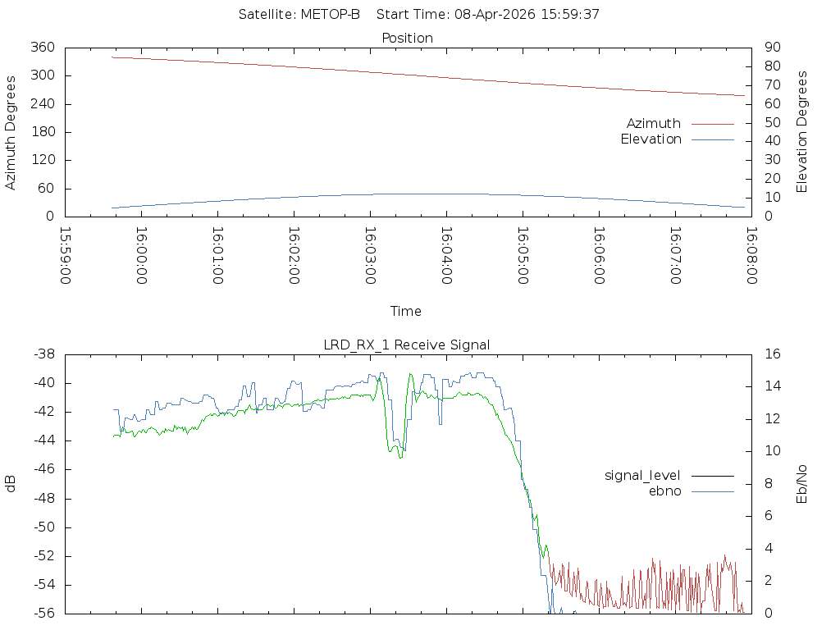Click the 15:59:00 time axis label

66,256
